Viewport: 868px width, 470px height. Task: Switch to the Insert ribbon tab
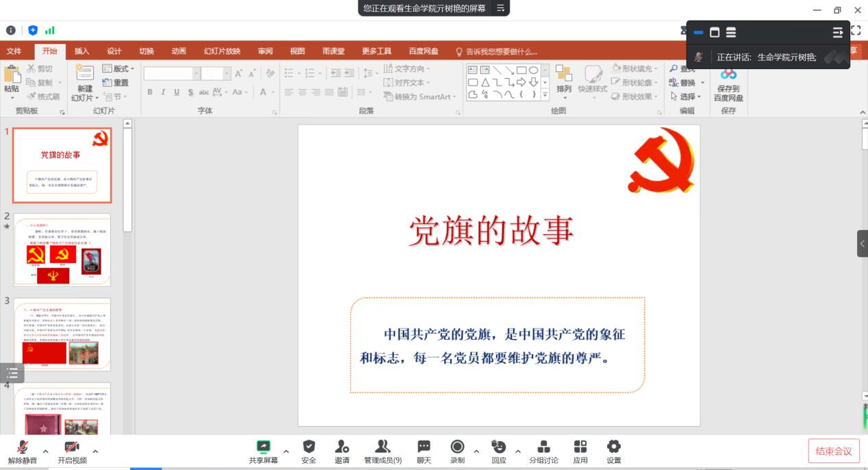click(82, 51)
